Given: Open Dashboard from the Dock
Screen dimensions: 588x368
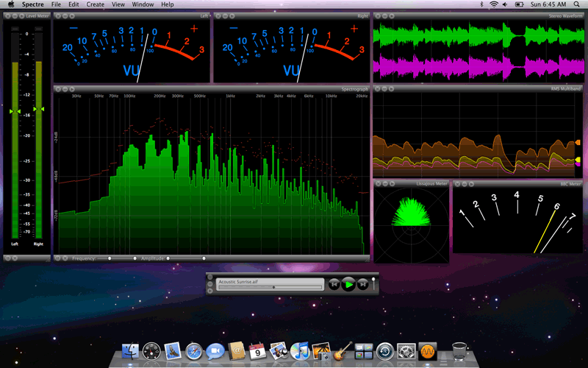Looking at the screenshot, I should click(151, 352).
